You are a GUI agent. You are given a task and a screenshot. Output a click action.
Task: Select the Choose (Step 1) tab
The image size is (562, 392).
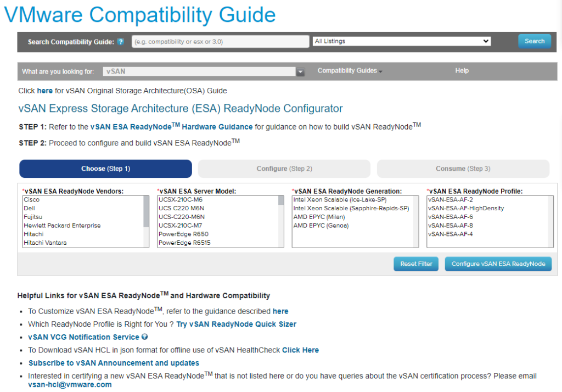coord(106,169)
